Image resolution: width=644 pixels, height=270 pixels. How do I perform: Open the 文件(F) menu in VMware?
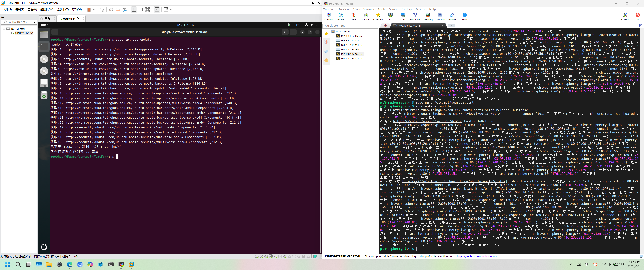point(7,10)
